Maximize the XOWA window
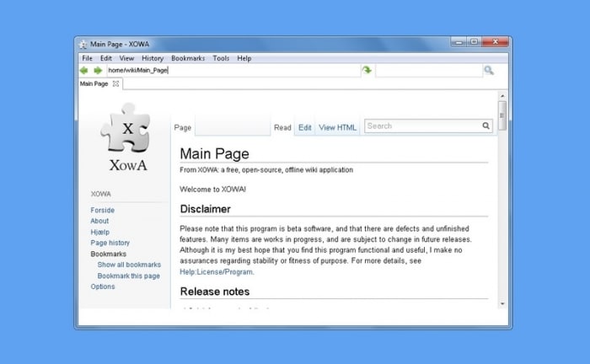 (474, 42)
